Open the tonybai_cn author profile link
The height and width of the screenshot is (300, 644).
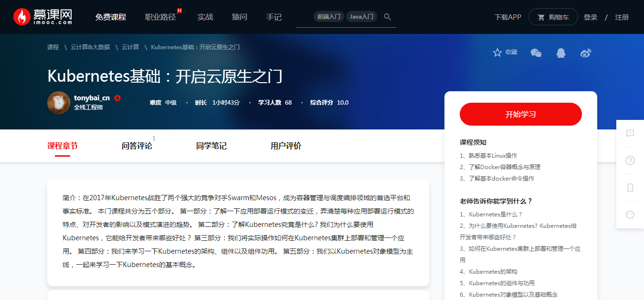92,98
